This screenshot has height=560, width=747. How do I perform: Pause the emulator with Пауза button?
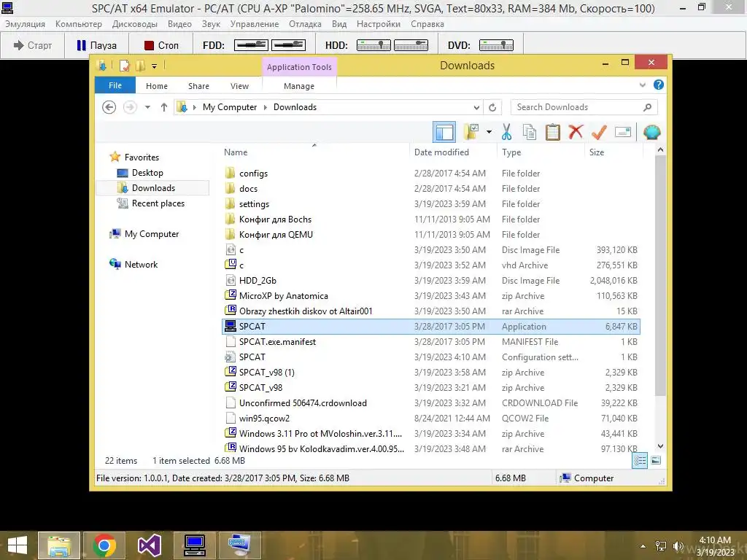[97, 45]
